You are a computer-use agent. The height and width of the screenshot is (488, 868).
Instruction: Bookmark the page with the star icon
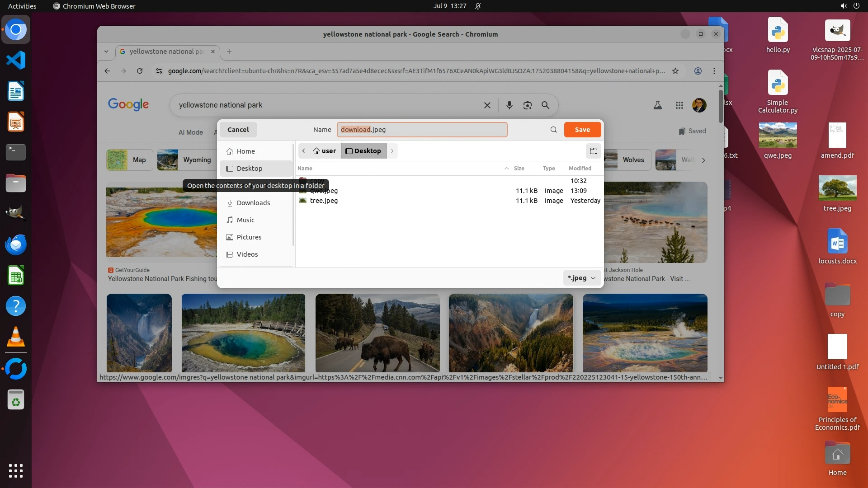pyautogui.click(x=675, y=71)
